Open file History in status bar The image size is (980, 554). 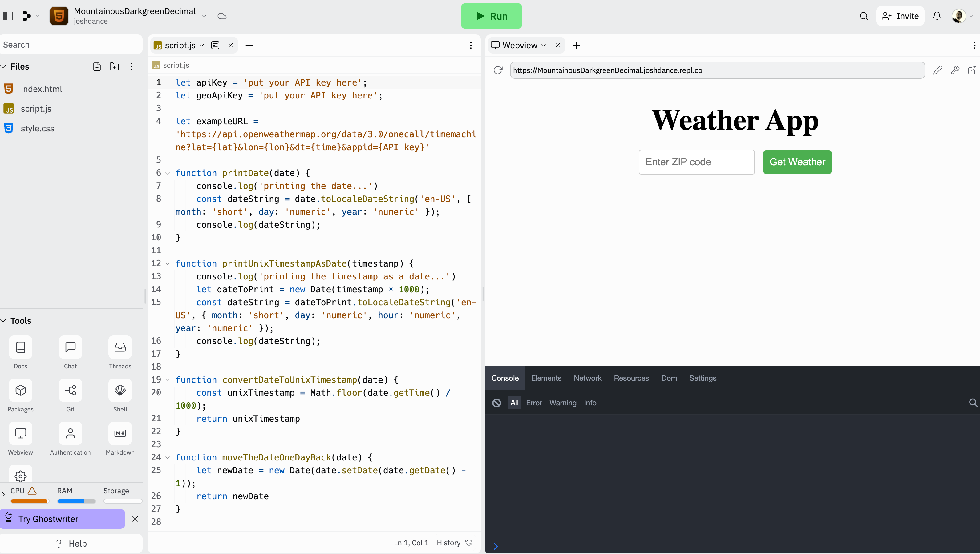point(455,543)
